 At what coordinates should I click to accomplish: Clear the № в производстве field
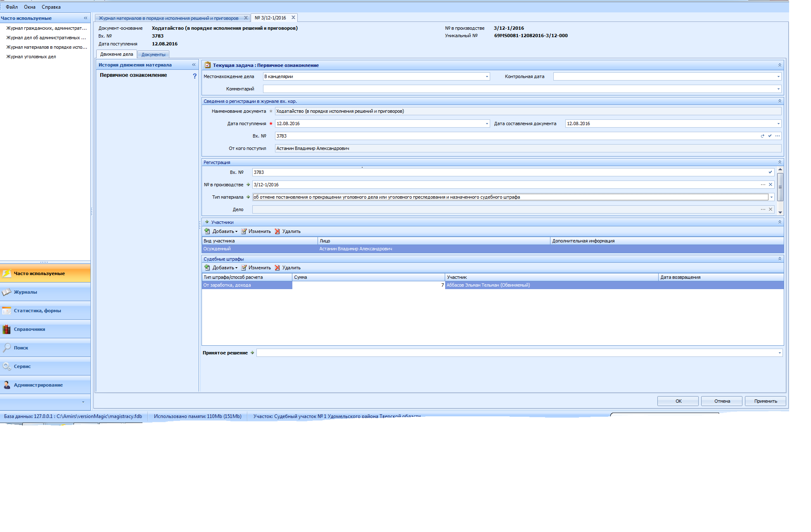(770, 185)
